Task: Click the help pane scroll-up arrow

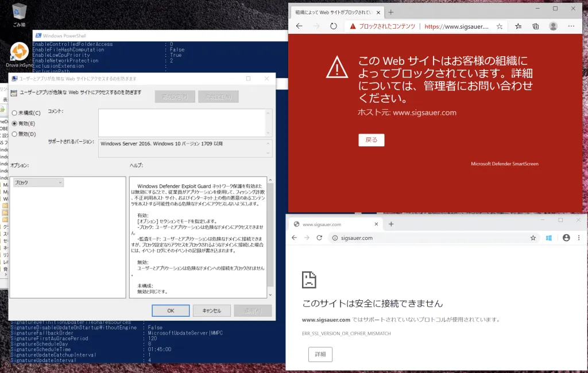Action: click(270, 180)
